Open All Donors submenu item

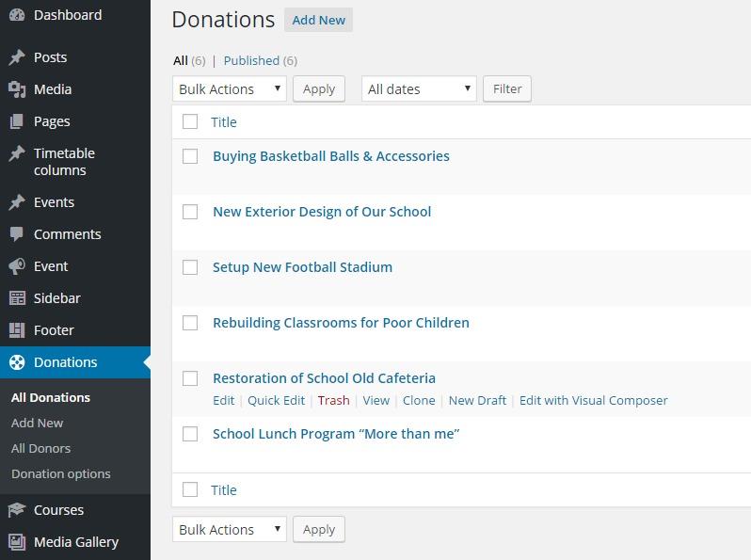pos(40,448)
